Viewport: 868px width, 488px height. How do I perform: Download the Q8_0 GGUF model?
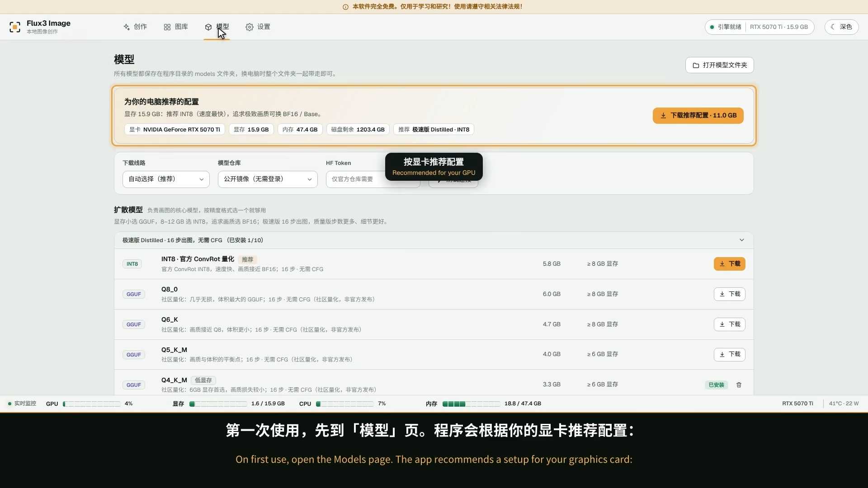point(729,294)
